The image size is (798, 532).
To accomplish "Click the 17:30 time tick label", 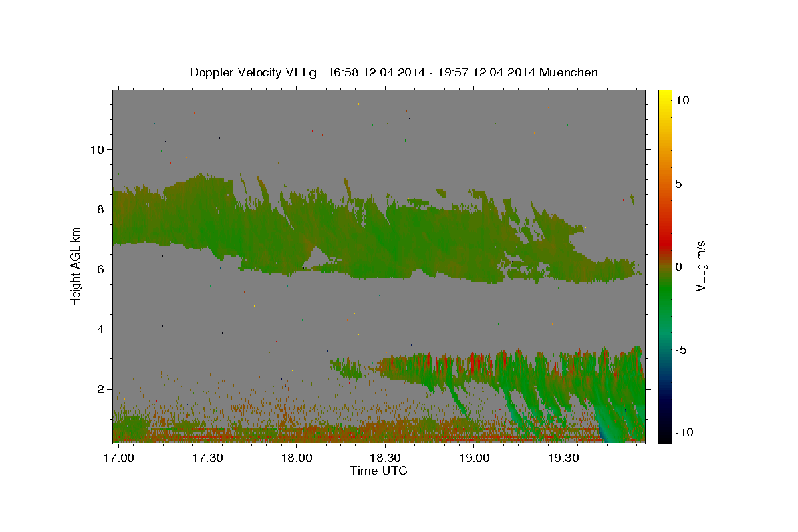I will point(207,458).
